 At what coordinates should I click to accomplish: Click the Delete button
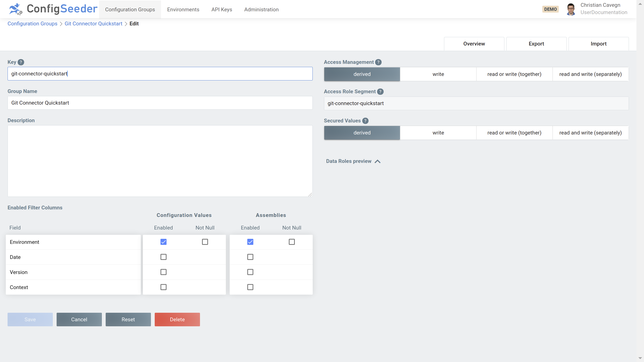(177, 319)
